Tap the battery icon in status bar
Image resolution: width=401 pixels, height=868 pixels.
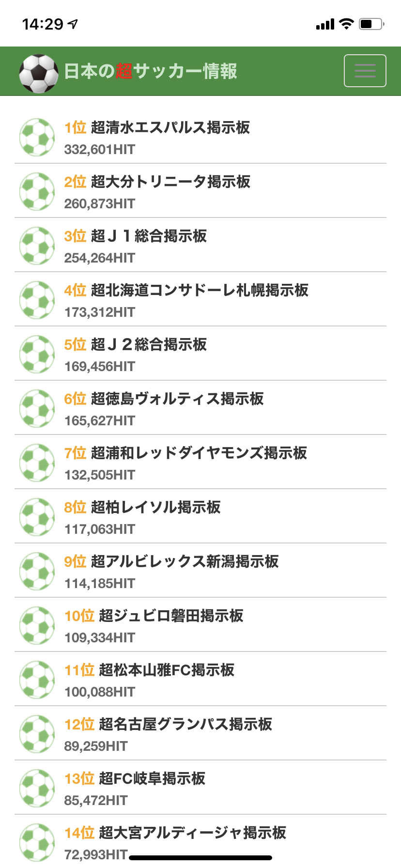pyautogui.click(x=371, y=24)
